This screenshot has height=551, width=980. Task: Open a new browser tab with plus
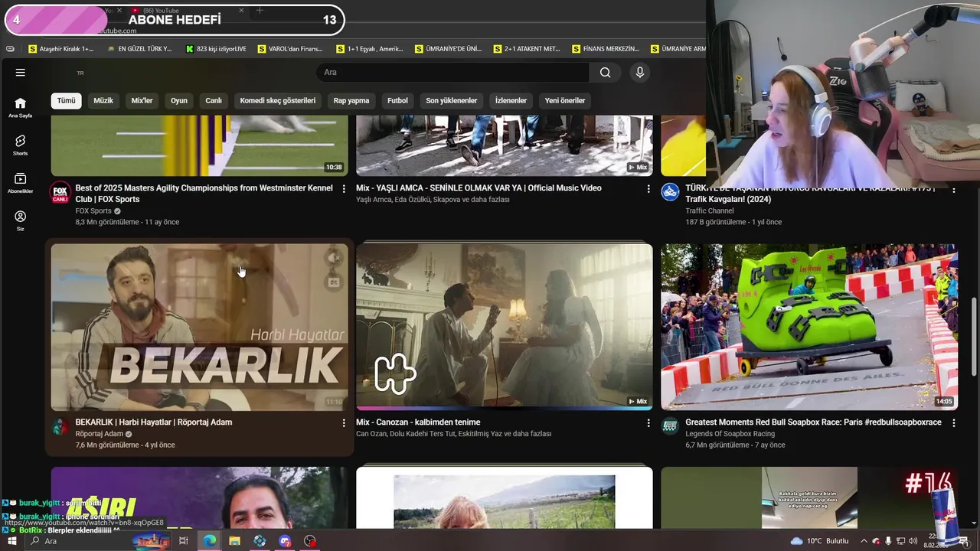pyautogui.click(x=260, y=11)
